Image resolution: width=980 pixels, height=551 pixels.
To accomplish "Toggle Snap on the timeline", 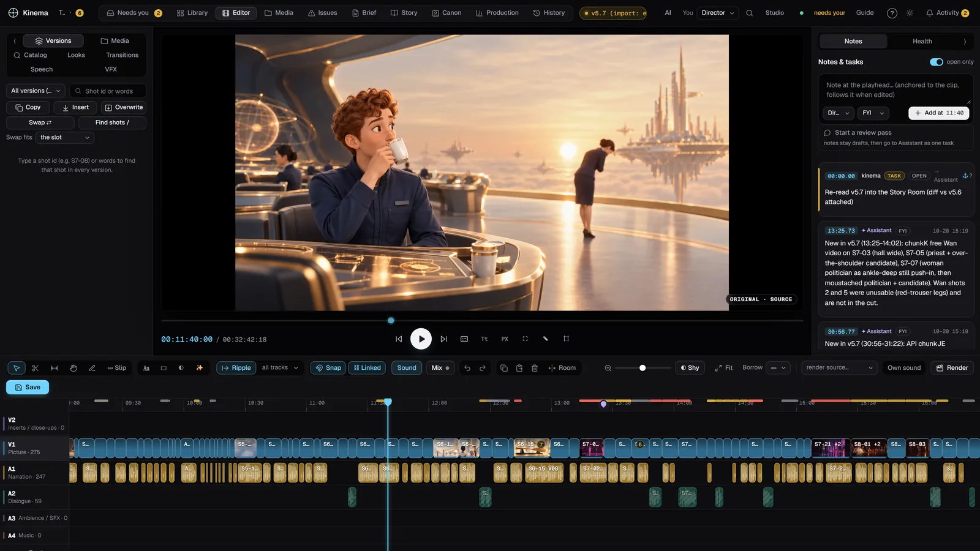I will point(328,368).
